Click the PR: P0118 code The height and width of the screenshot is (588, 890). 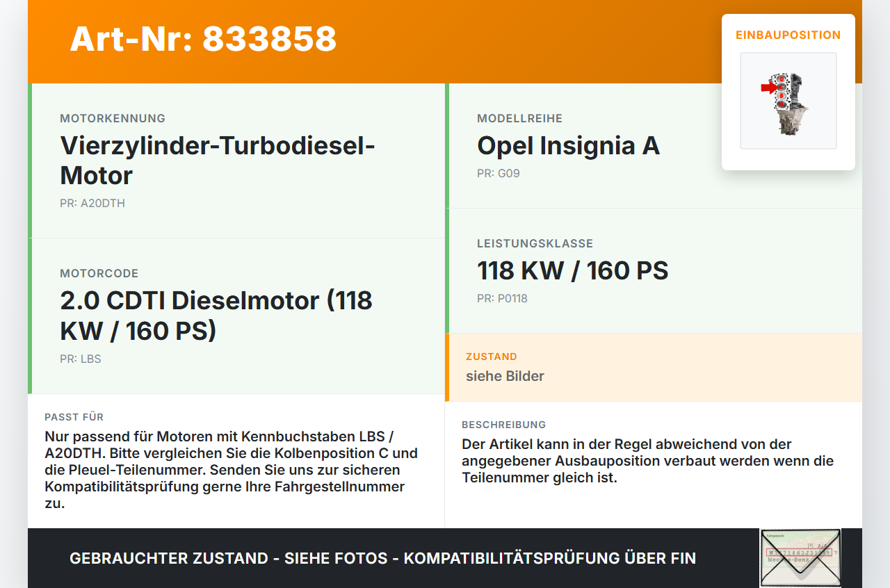(x=503, y=299)
